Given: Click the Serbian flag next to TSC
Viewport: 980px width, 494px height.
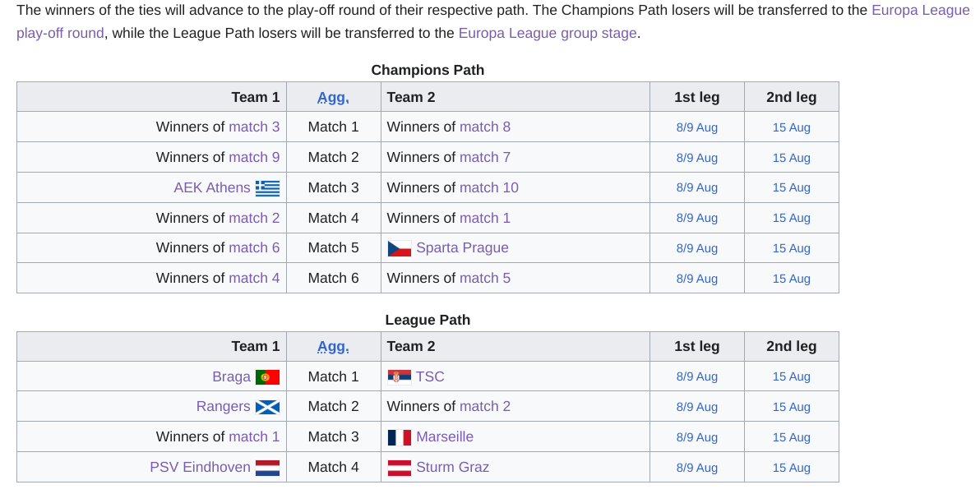Looking at the screenshot, I should (400, 377).
